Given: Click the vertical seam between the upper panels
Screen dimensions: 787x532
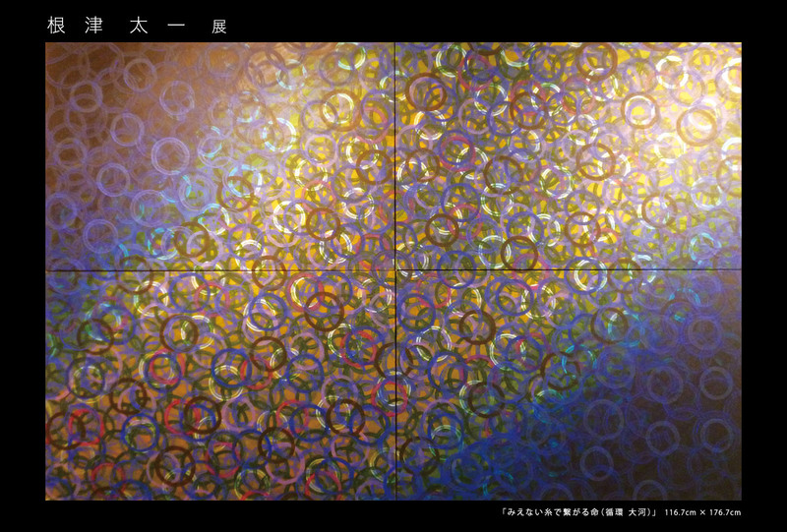Looking at the screenshot, I should [396, 156].
